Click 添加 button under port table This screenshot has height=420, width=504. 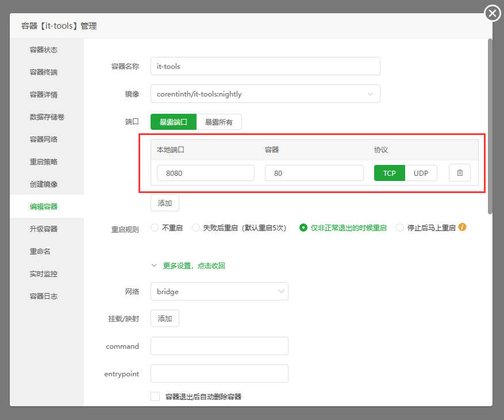165,203
